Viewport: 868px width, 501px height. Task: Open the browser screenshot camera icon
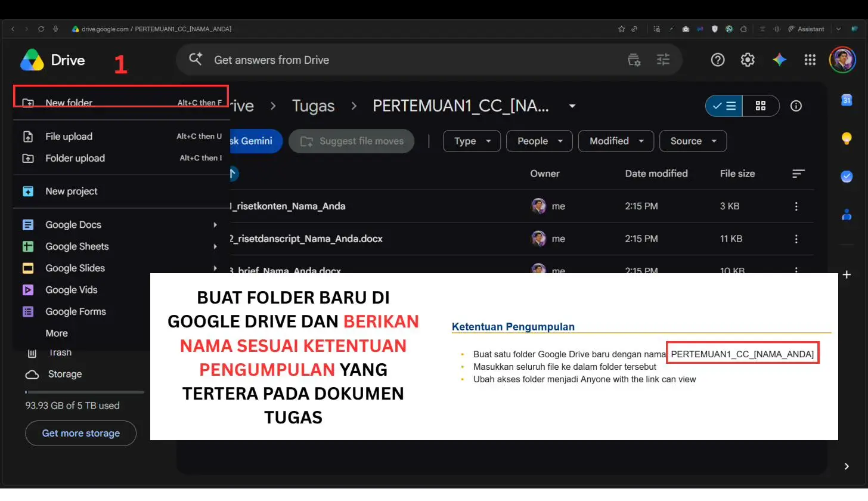coord(686,29)
